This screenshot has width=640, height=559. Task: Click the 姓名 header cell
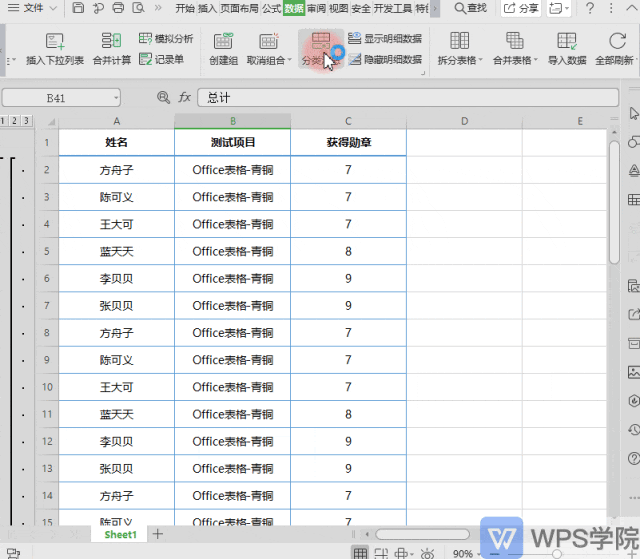click(x=116, y=142)
